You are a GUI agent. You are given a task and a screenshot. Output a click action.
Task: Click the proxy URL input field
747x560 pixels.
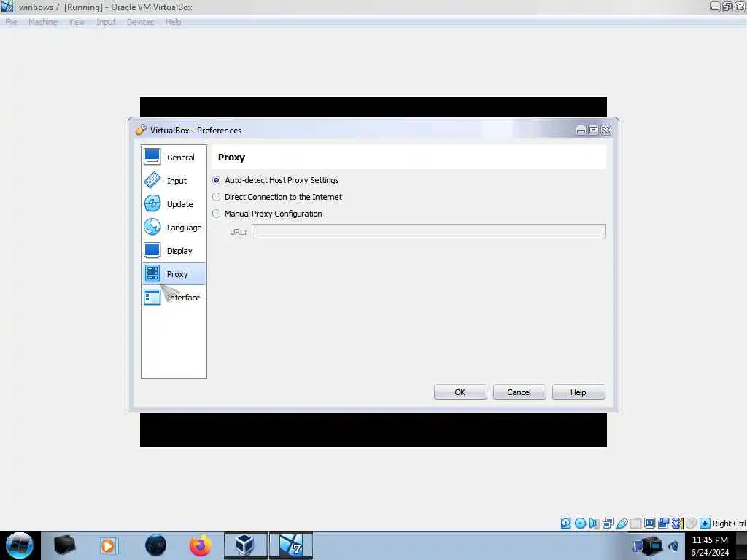tap(429, 231)
